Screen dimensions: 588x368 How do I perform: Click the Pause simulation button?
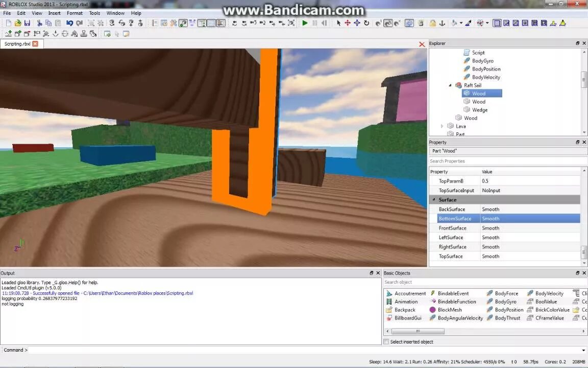pos(314,23)
